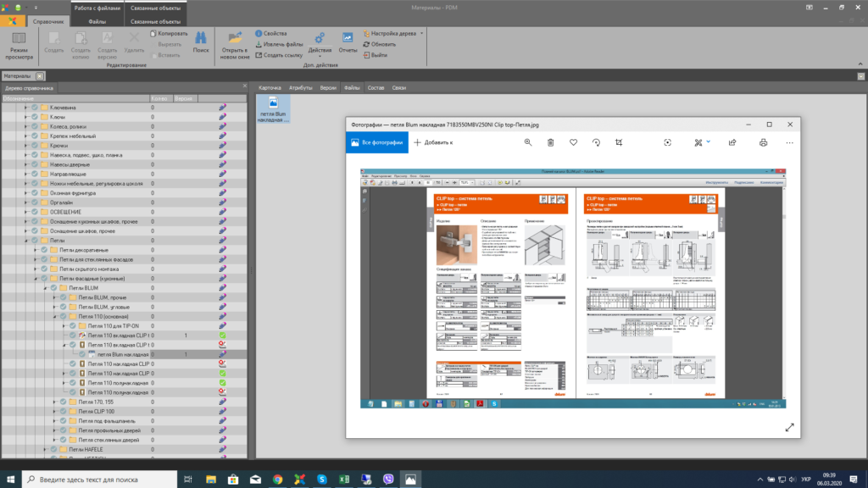The width and height of the screenshot is (868, 488).
Task: Switch to the Карточка tab
Action: 270,88
